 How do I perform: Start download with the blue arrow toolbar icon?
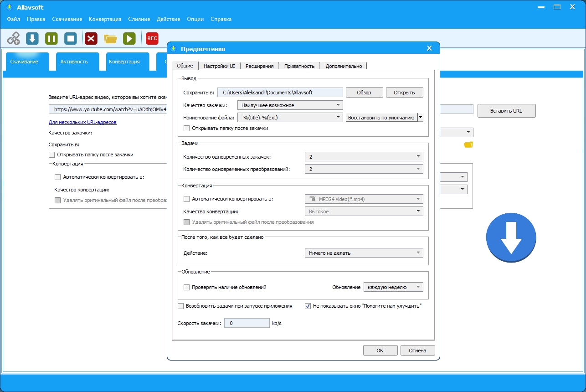click(32, 38)
